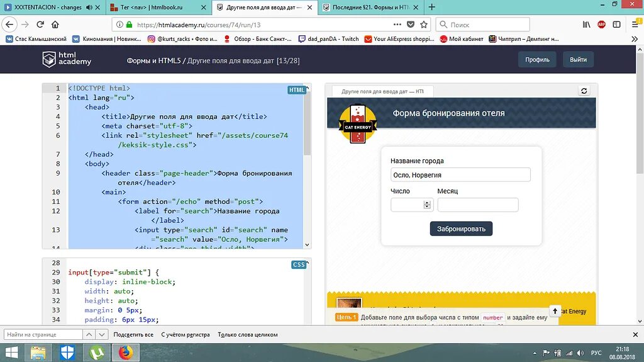Click the HTML editor scroll down arrow

[x=307, y=245]
